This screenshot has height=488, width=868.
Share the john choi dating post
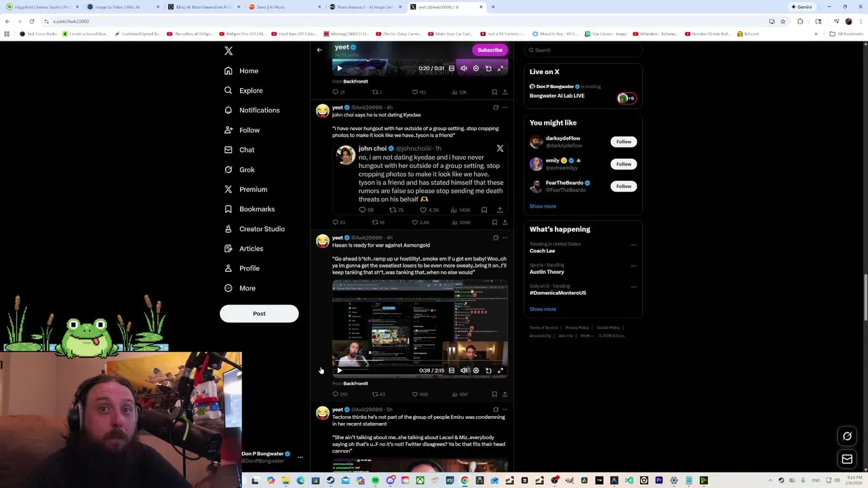(x=505, y=222)
